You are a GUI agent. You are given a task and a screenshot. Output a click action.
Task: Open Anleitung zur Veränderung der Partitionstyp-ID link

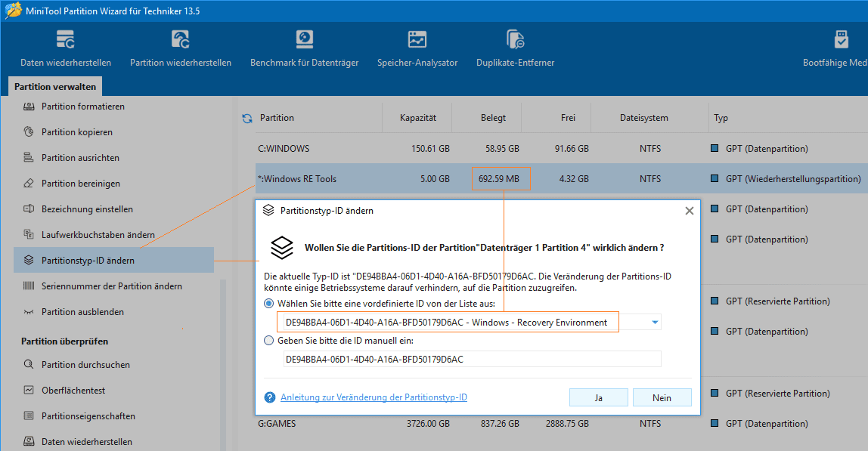pos(374,397)
